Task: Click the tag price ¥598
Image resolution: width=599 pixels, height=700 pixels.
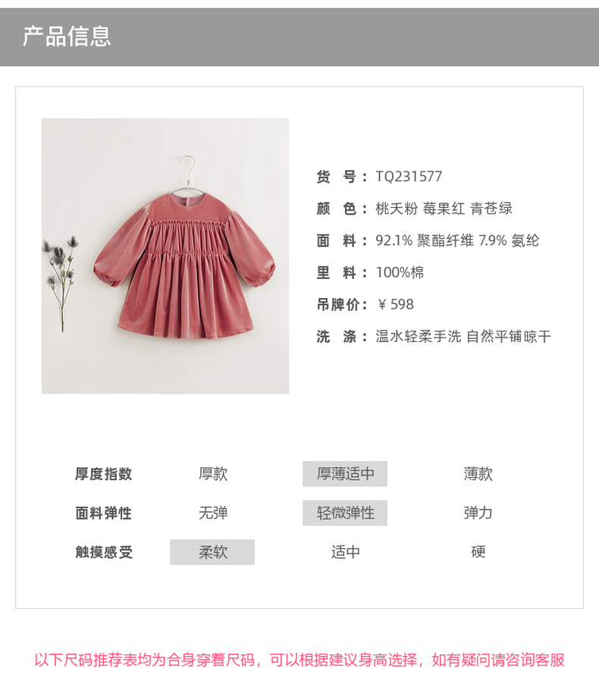Action: (396, 304)
